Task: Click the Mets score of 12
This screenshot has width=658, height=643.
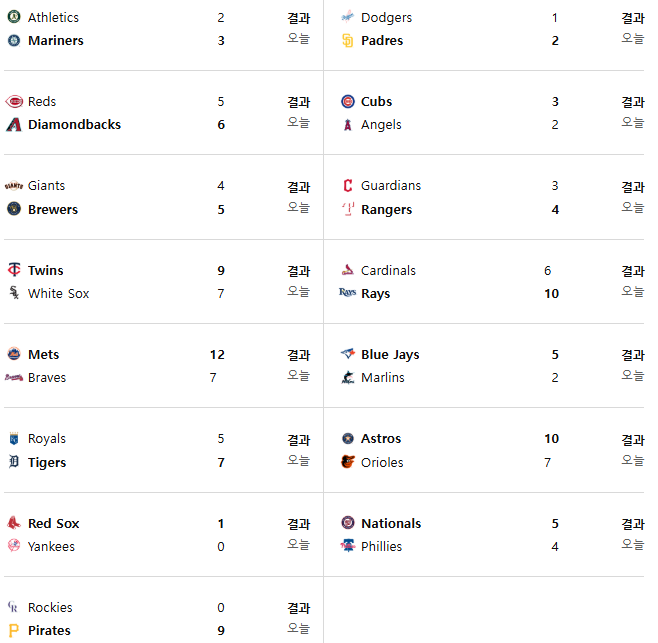Action: pyautogui.click(x=217, y=355)
